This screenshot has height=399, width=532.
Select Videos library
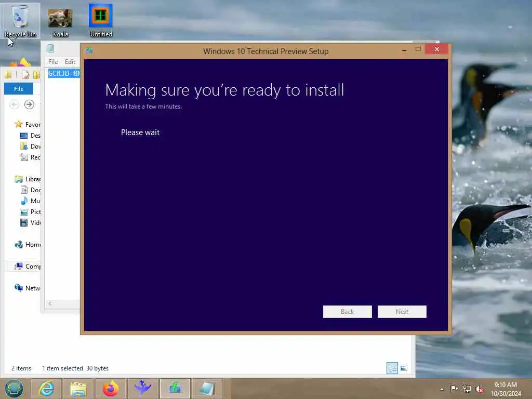point(30,222)
